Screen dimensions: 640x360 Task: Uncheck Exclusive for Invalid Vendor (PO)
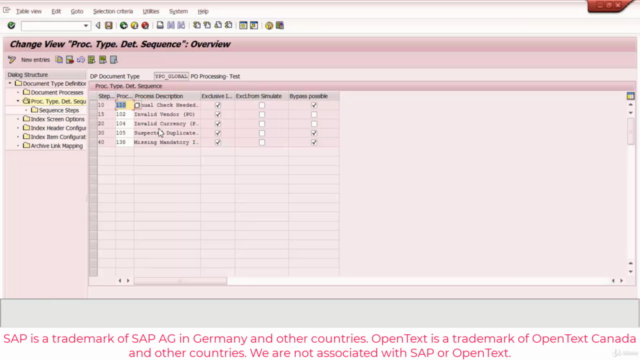(218, 114)
